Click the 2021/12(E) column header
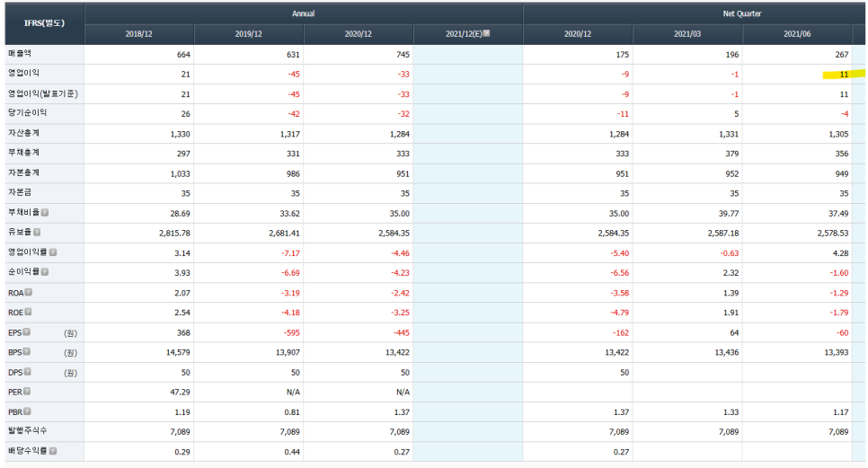The width and height of the screenshot is (868, 468). pyautogui.click(x=468, y=34)
